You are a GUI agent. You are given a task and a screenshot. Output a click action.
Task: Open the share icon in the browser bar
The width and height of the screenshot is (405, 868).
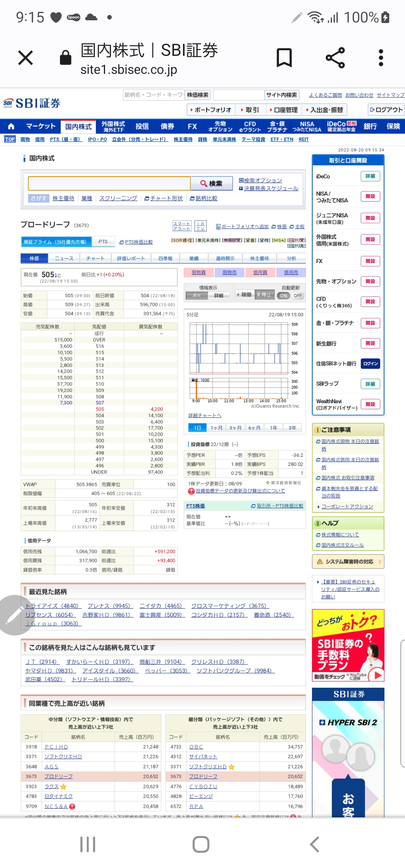click(335, 58)
